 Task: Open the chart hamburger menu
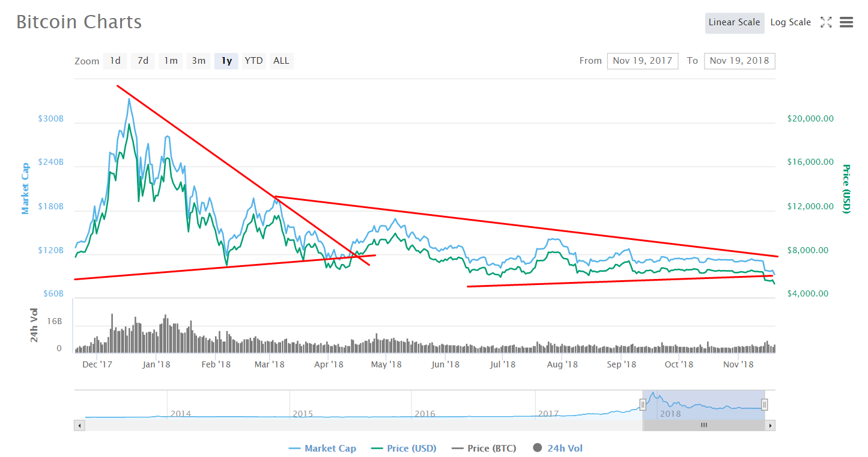[846, 22]
